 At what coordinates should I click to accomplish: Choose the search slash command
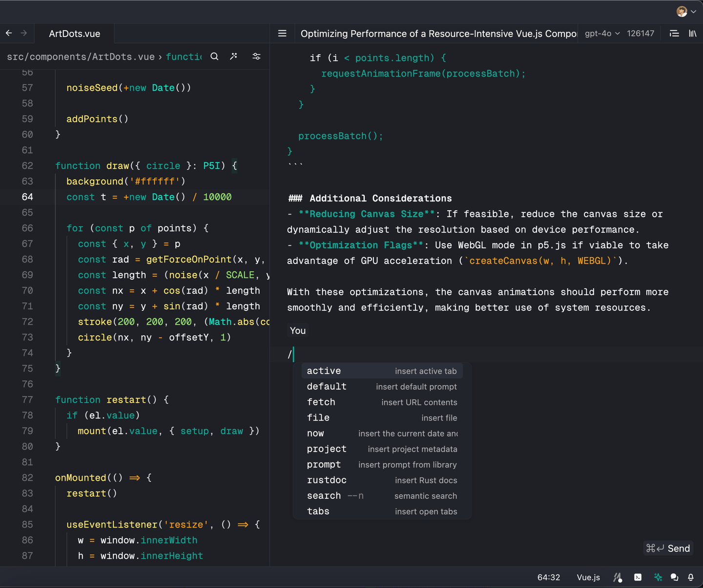pos(382,496)
